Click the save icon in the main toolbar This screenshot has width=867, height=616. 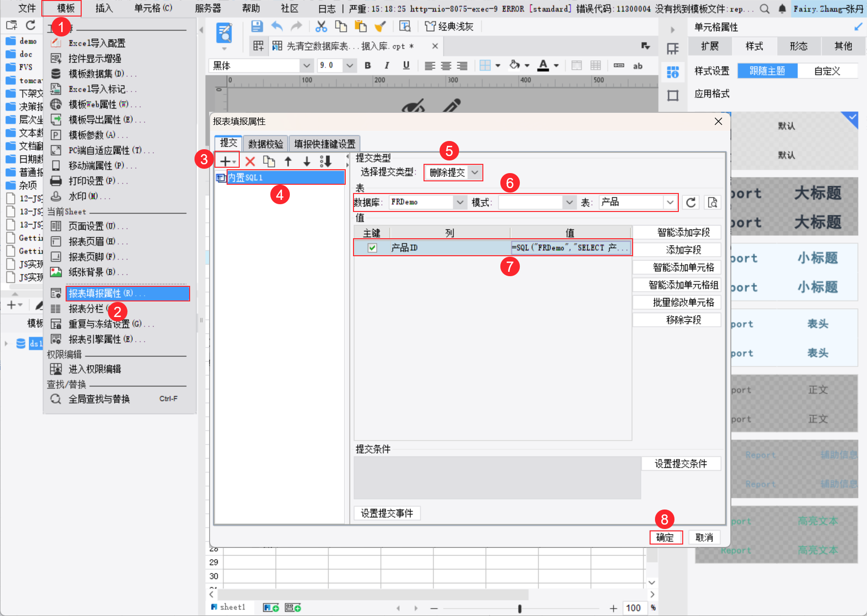257,26
